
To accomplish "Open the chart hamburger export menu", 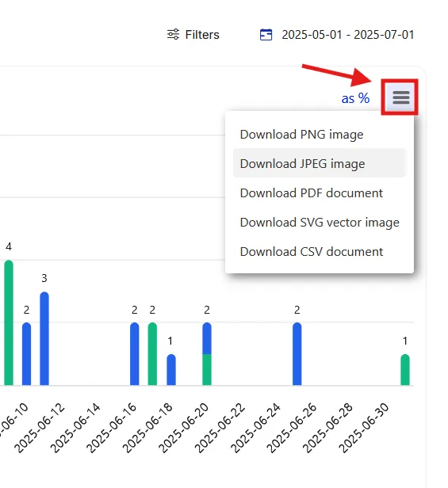I will pyautogui.click(x=400, y=97).
